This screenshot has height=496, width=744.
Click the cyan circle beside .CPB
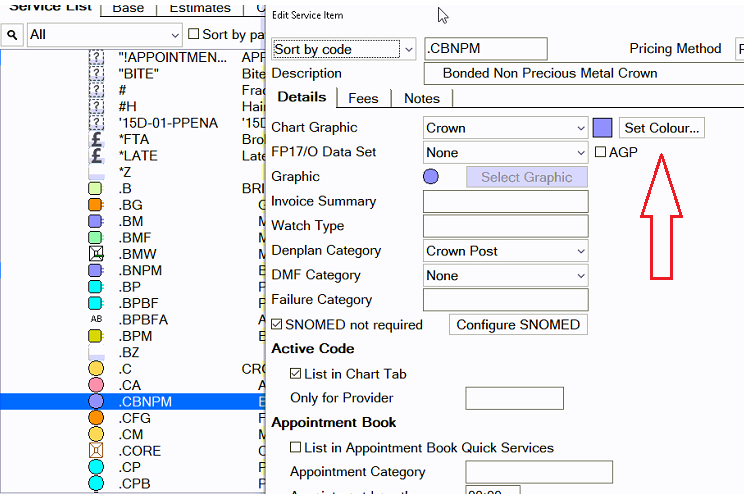96,483
